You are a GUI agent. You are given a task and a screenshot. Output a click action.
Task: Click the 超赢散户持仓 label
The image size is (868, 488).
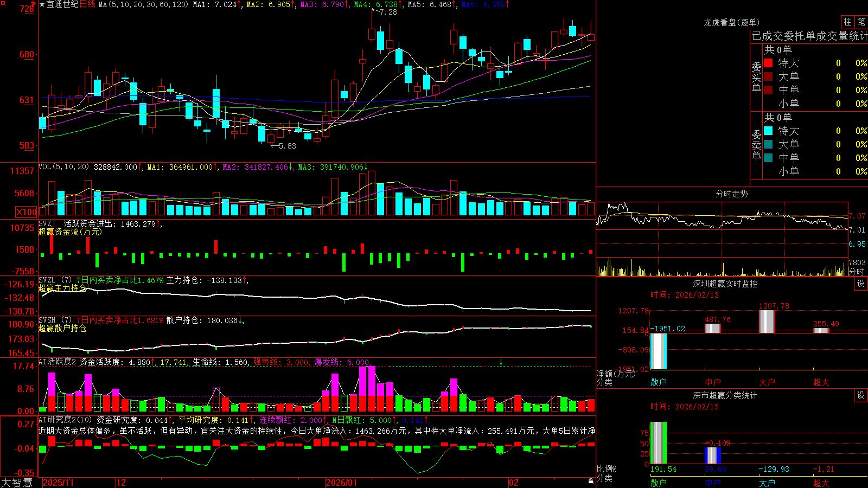62,328
